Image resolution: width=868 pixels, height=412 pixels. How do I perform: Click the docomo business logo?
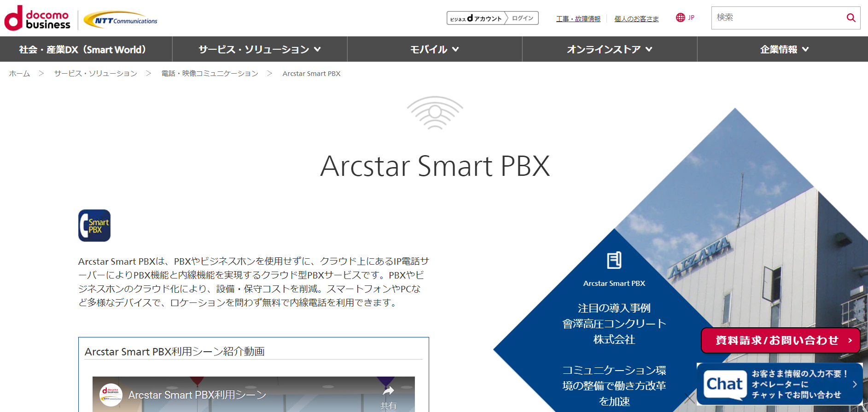click(37, 18)
